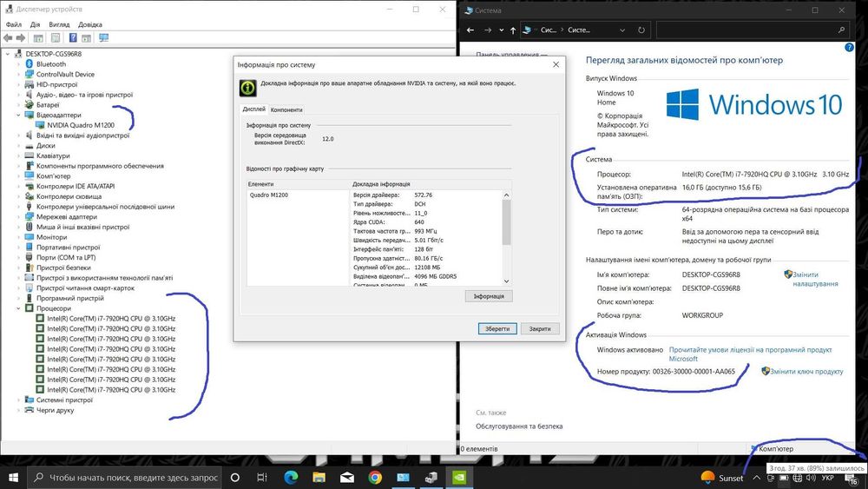The height and width of the screenshot is (489, 868).
Task: Open address bar history dropdown in System window
Action: pyautogui.click(x=622, y=30)
